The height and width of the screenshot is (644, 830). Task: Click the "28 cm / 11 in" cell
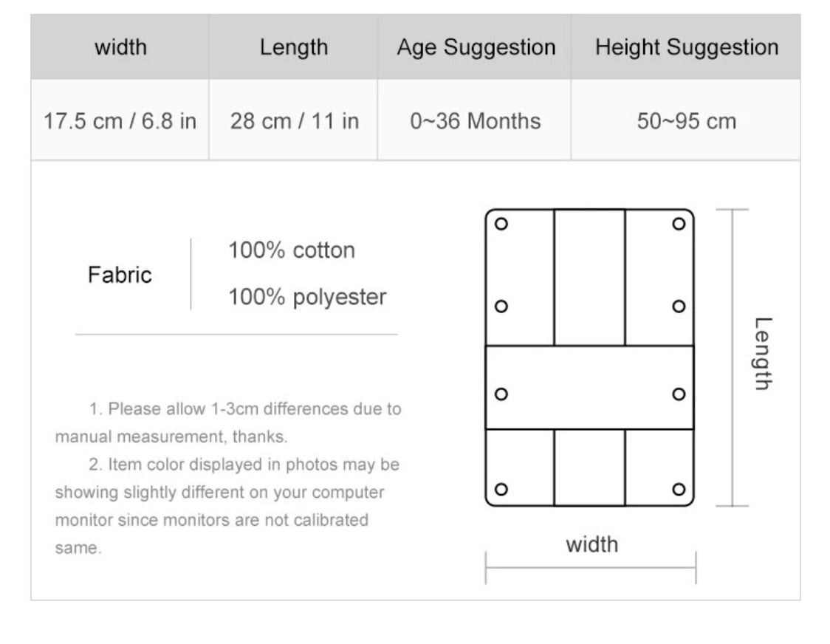click(294, 121)
